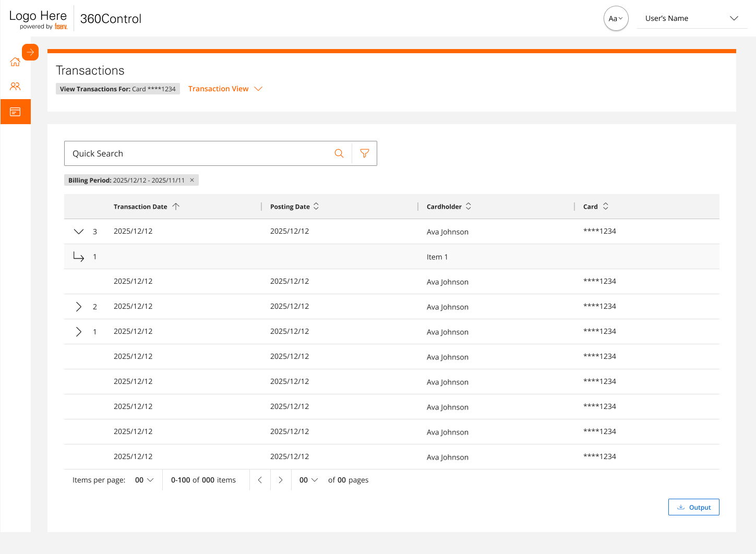The width and height of the screenshot is (756, 554).
Task: Click the of 00 pages text
Action: tap(349, 480)
